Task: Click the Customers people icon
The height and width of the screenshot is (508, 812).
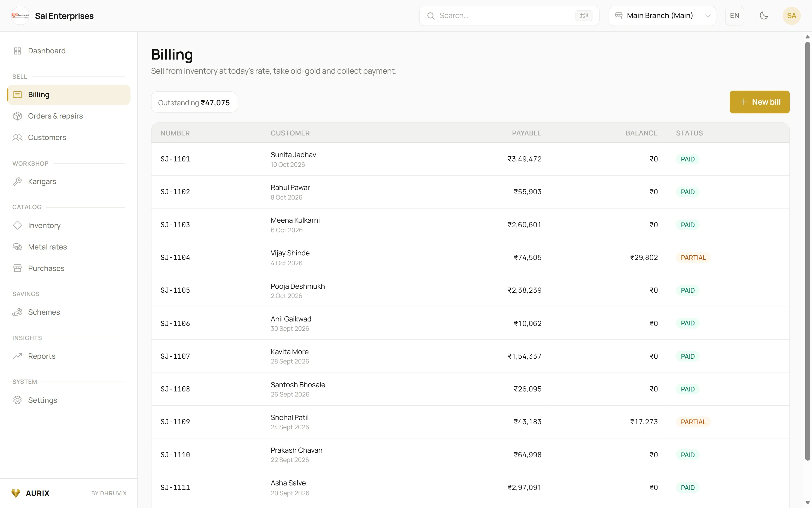Action: 17,137
